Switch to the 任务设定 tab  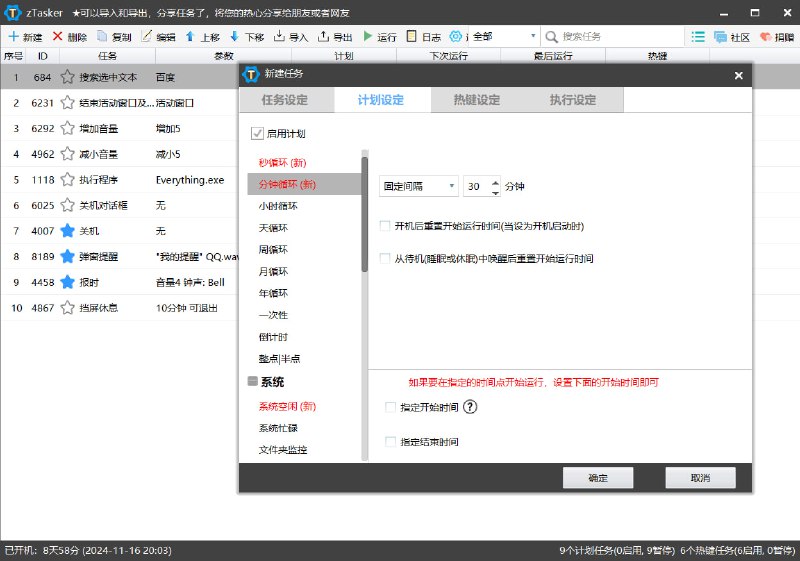[285, 100]
